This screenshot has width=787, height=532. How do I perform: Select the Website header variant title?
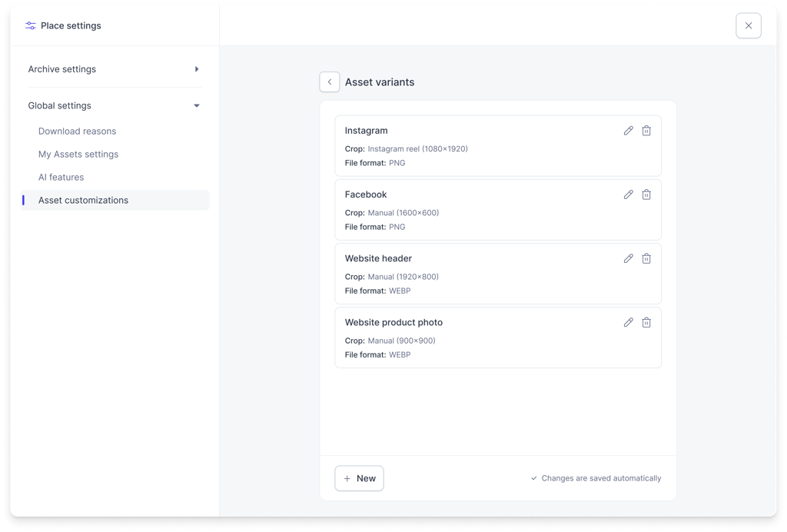[378, 258]
